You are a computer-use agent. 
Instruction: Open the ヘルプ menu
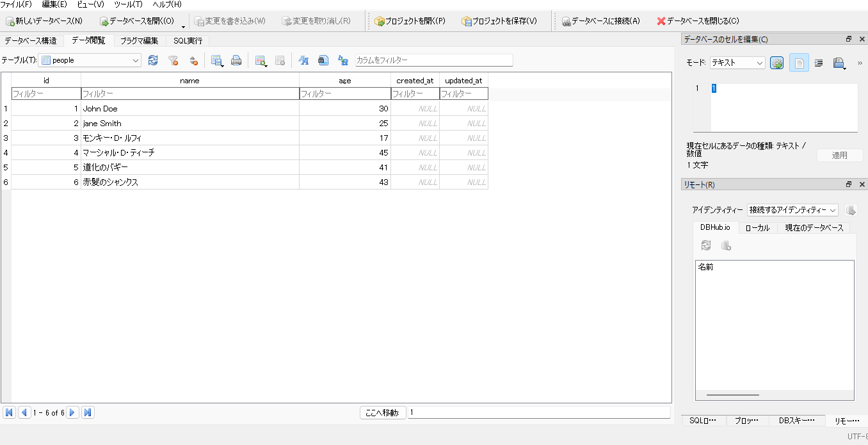coord(166,4)
